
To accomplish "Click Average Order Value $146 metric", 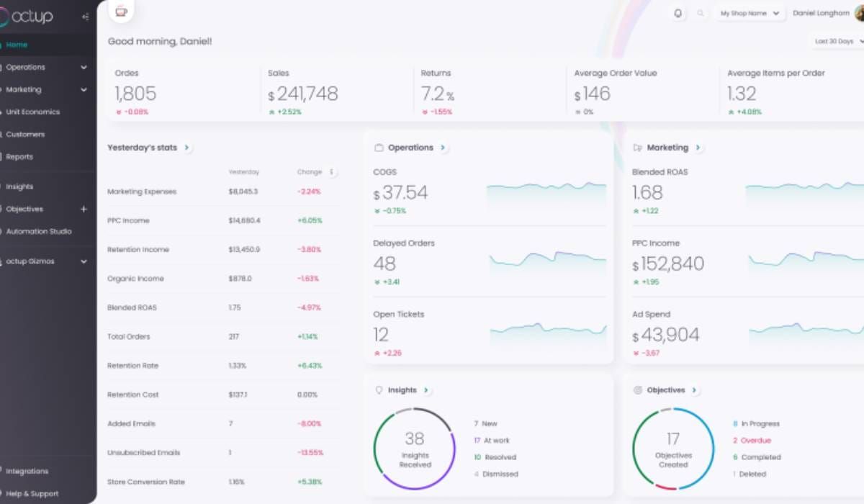I will (593, 94).
